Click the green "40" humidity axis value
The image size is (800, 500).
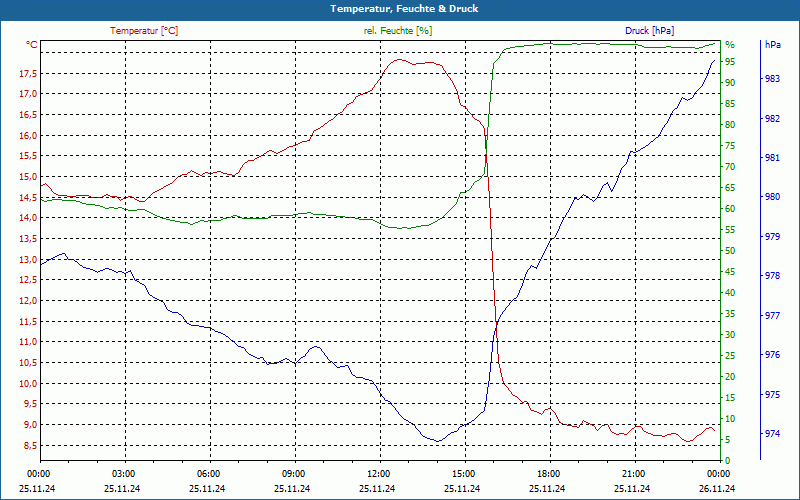tap(730, 293)
